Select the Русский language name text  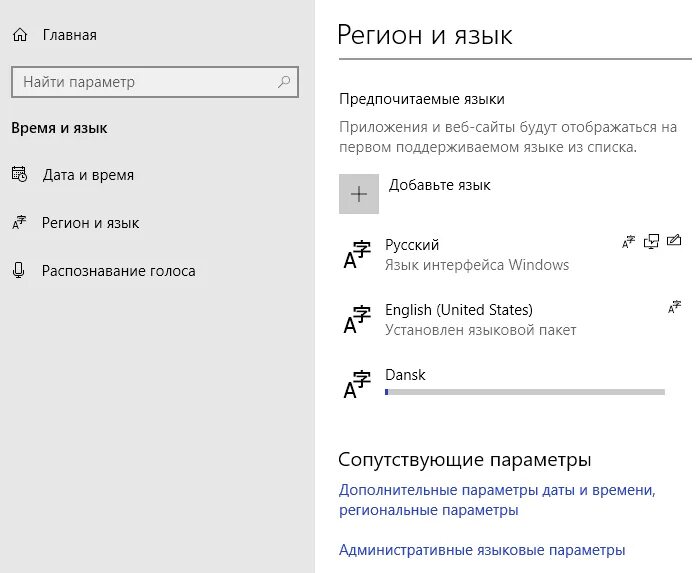(x=412, y=245)
